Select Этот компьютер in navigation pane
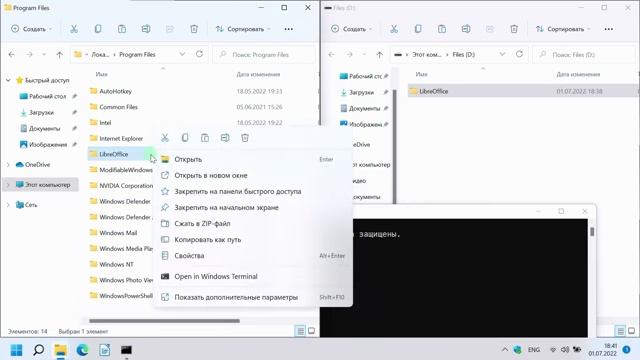This screenshot has height=360, width=640. coord(41,185)
